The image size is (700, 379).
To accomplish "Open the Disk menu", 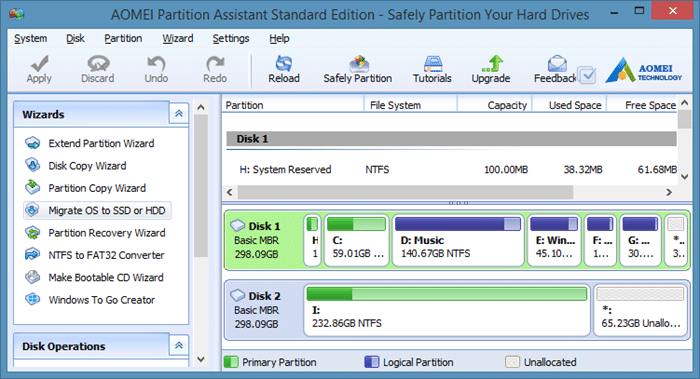I will 75,38.
